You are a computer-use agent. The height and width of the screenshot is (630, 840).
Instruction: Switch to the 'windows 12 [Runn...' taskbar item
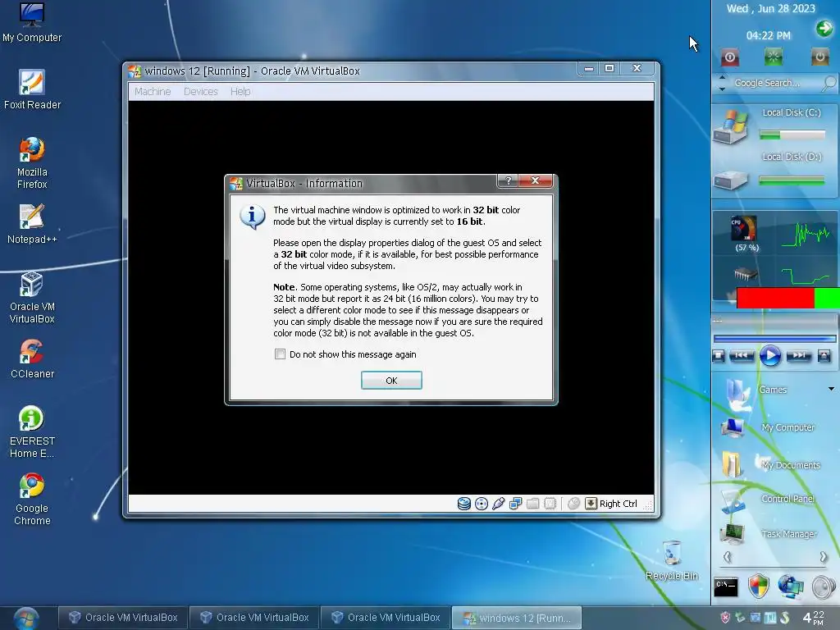[x=517, y=618]
